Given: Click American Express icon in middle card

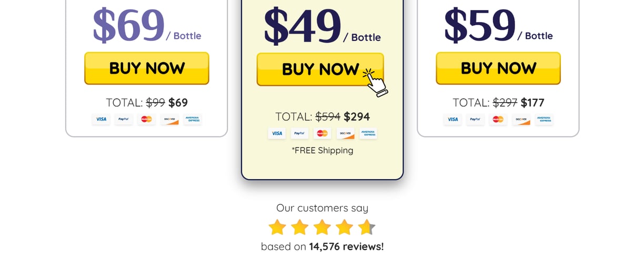Looking at the screenshot, I should (x=368, y=133).
